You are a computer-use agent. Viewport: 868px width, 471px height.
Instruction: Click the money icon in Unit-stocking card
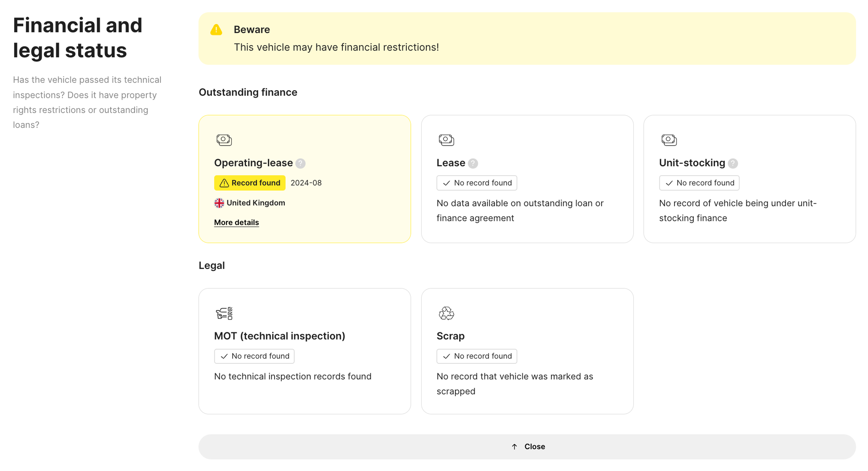point(669,140)
